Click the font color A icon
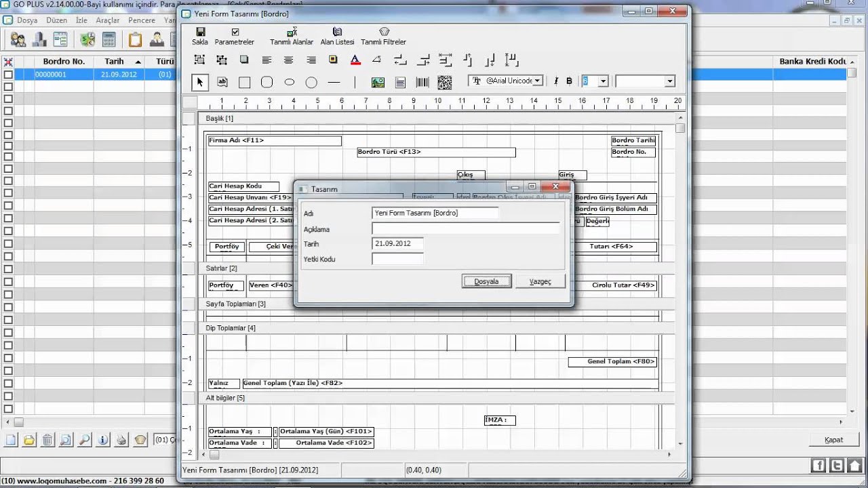Viewport: 868px width, 488px height. pyautogui.click(x=355, y=60)
